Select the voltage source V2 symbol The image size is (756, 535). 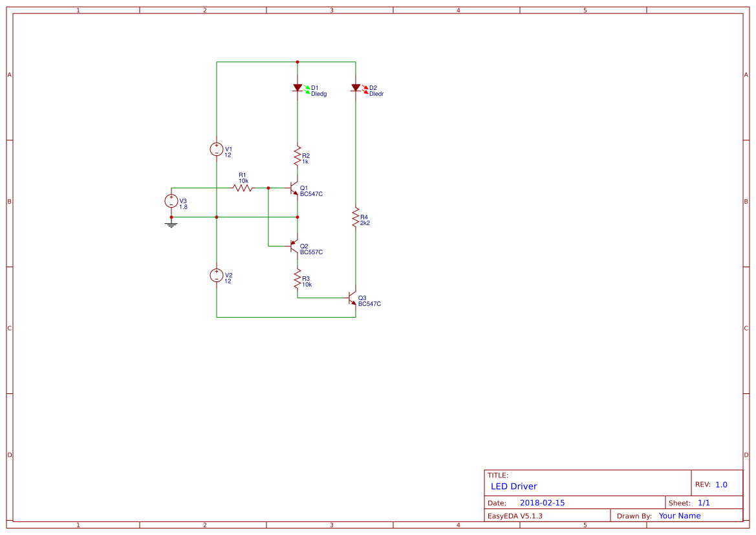pos(216,275)
